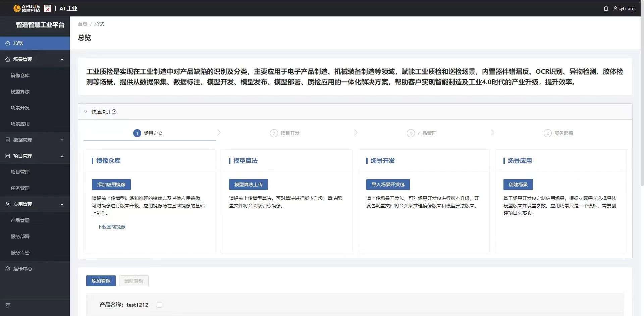
Task: Click the 产品名称: test1212 label
Action: click(x=124, y=305)
